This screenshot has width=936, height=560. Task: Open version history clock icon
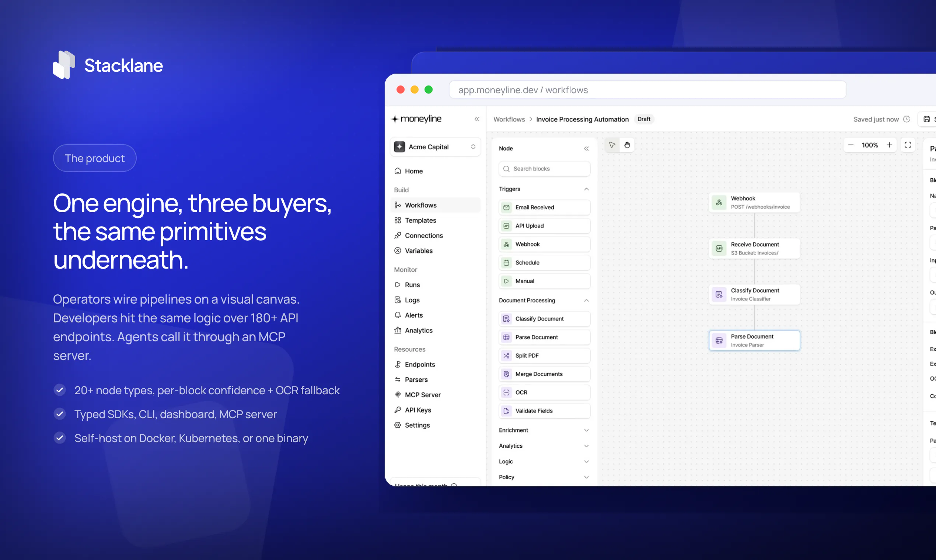point(907,119)
